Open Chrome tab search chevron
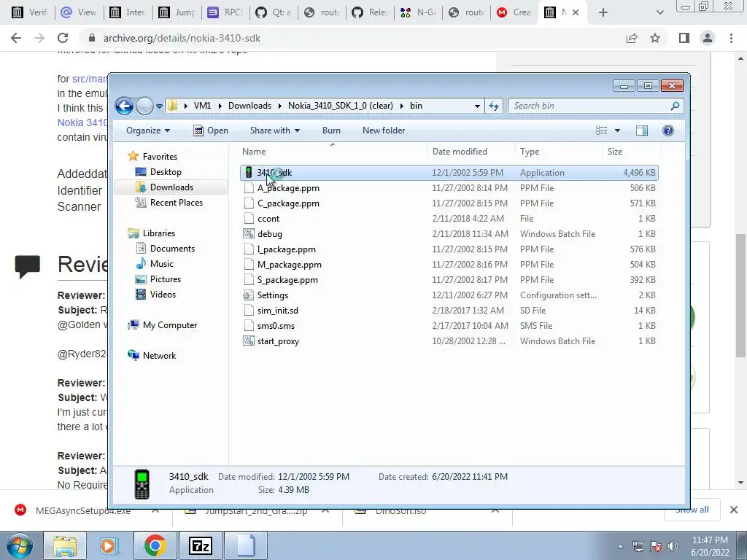747x560 pixels. [x=659, y=12]
